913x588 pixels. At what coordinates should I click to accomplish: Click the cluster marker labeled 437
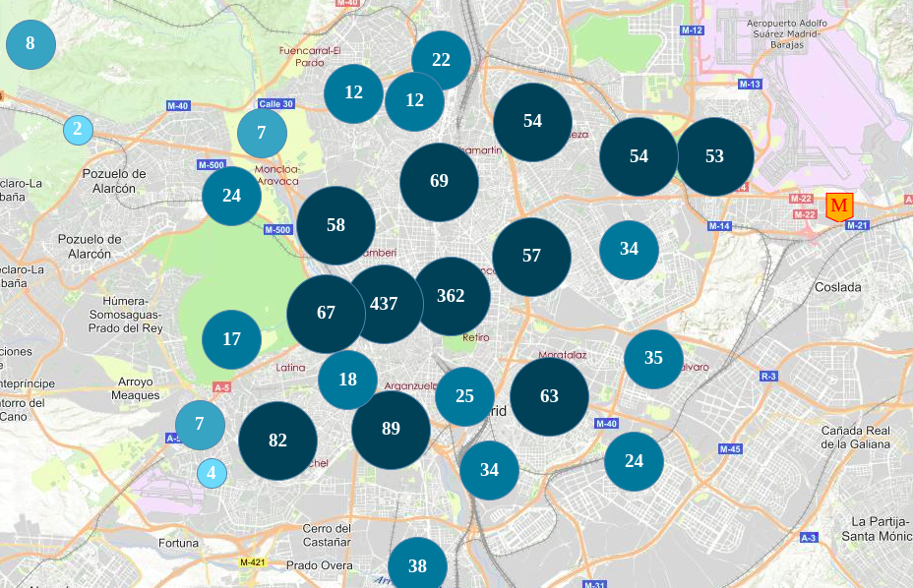pos(384,304)
